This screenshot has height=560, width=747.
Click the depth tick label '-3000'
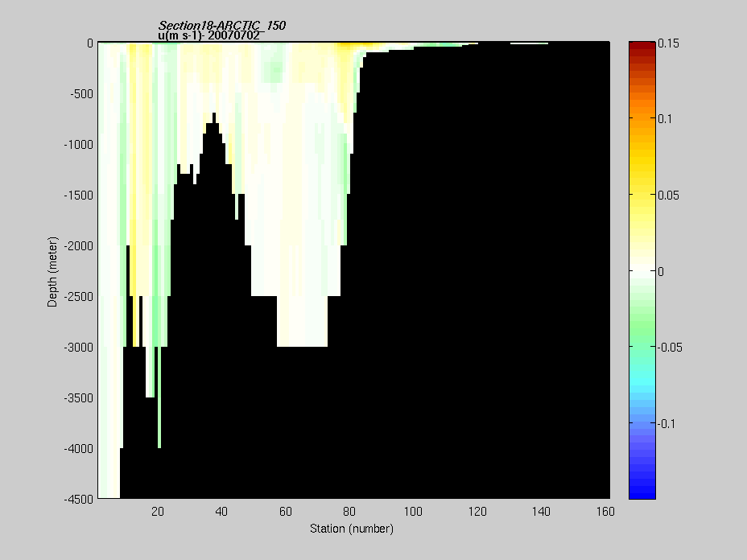(x=79, y=347)
